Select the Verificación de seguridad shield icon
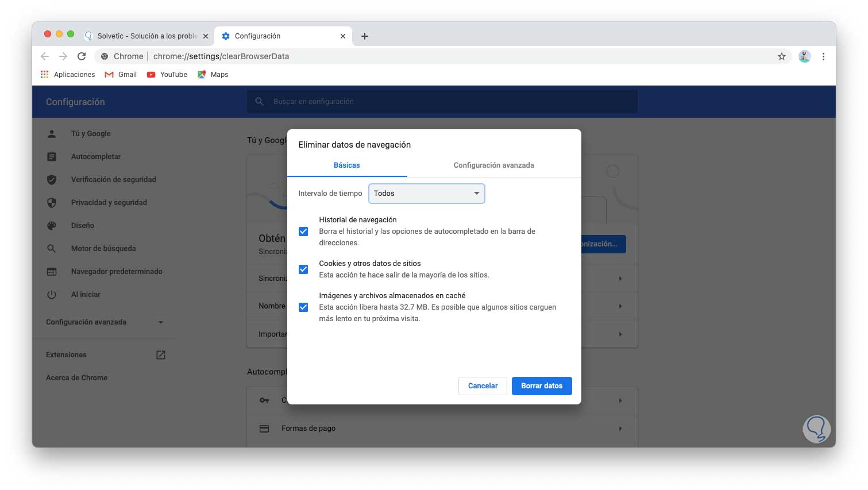The image size is (868, 490). tap(52, 179)
